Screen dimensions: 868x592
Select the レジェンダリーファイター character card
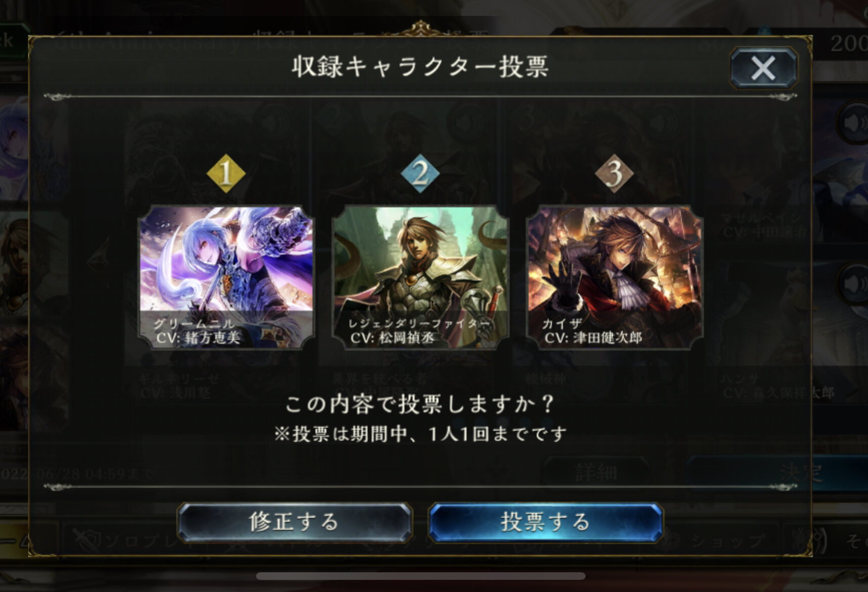(420, 277)
